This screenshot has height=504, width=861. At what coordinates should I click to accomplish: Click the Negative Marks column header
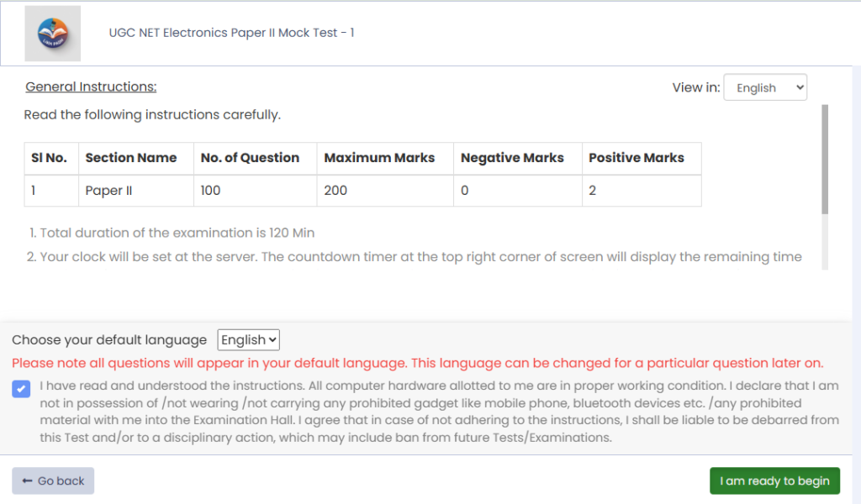click(x=512, y=158)
